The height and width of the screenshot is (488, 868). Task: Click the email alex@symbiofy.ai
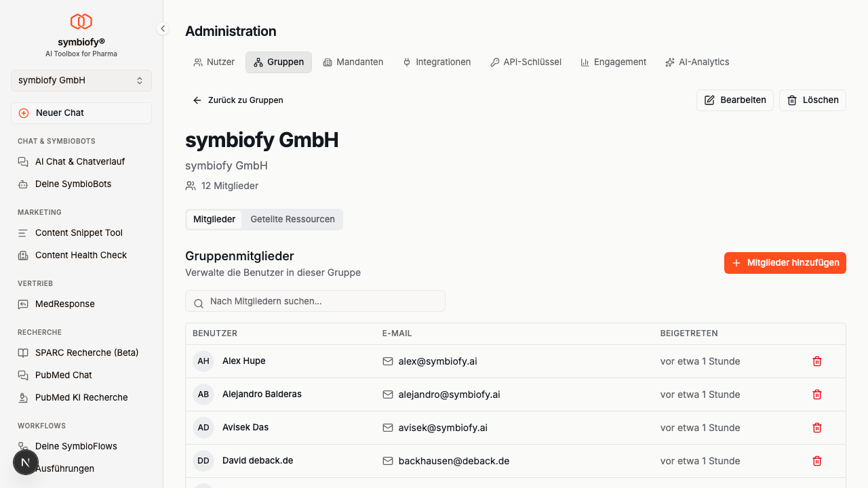438,361
